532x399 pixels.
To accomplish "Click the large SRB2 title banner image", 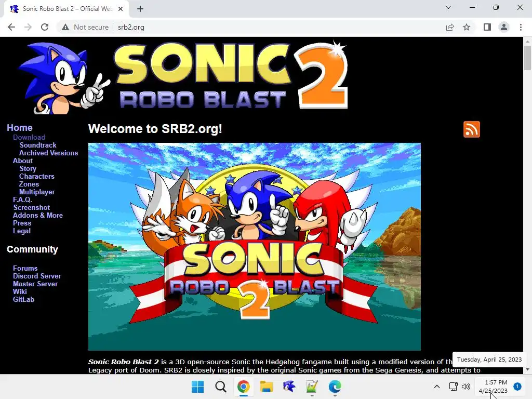I will 255,247.
